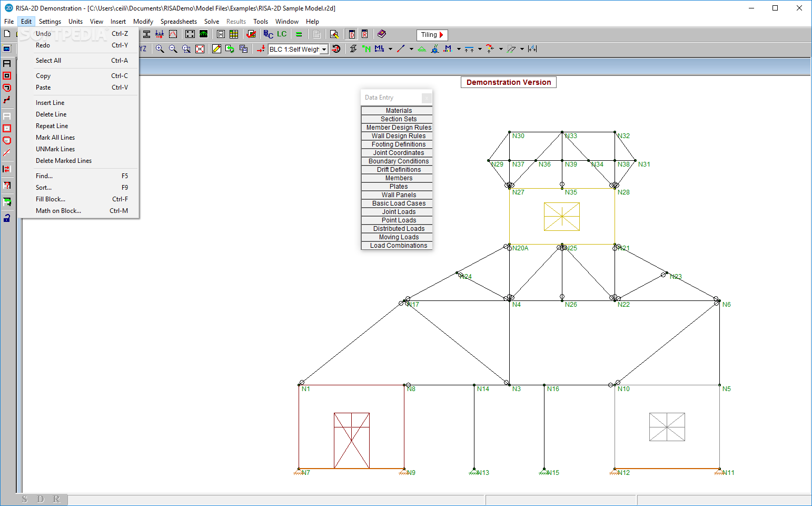Click the frame with green arrow sidebar icon
Viewport: 812px width, 506px height.
[x=7, y=202]
